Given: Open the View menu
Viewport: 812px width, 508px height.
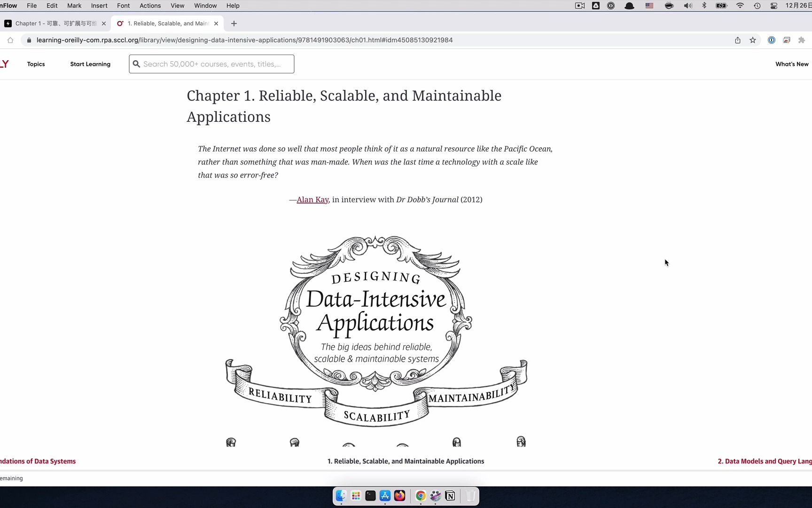Looking at the screenshot, I should (x=178, y=6).
